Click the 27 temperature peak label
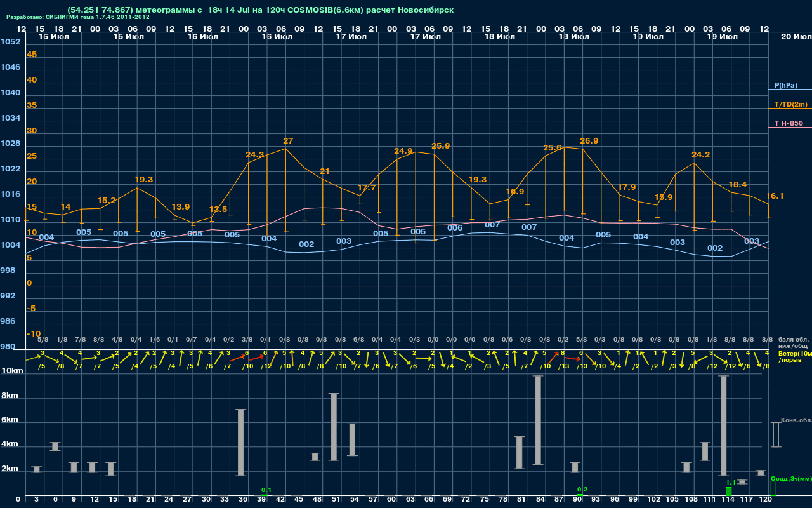Screen dimensions: 812x508 point(288,141)
